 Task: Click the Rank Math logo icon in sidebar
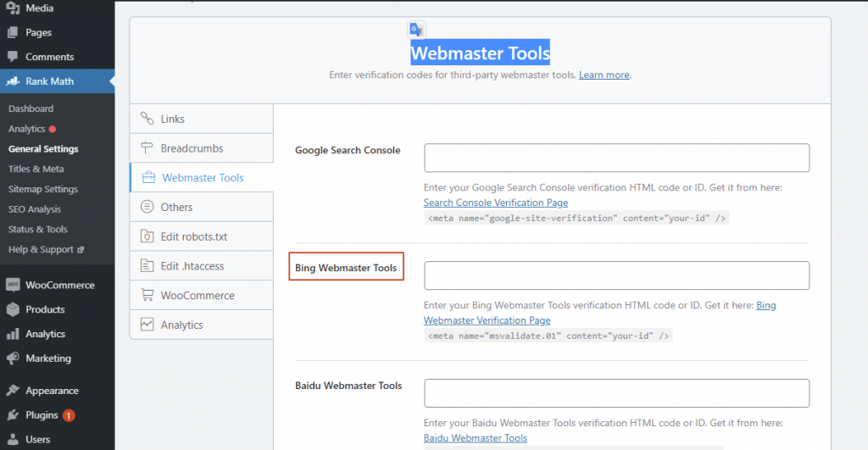[x=13, y=81]
